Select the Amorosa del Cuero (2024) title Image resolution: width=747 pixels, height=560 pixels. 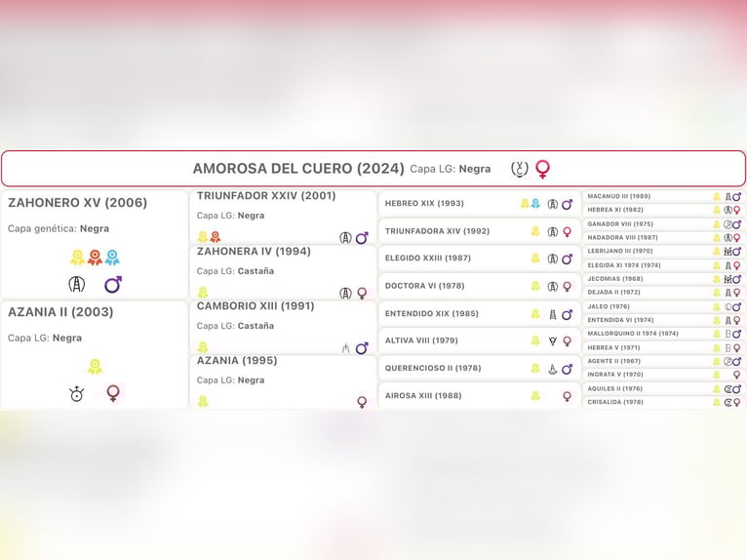click(298, 169)
